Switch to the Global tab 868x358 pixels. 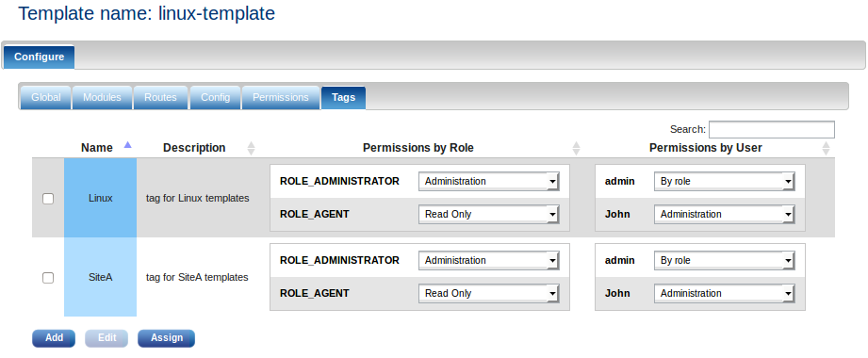pos(46,97)
